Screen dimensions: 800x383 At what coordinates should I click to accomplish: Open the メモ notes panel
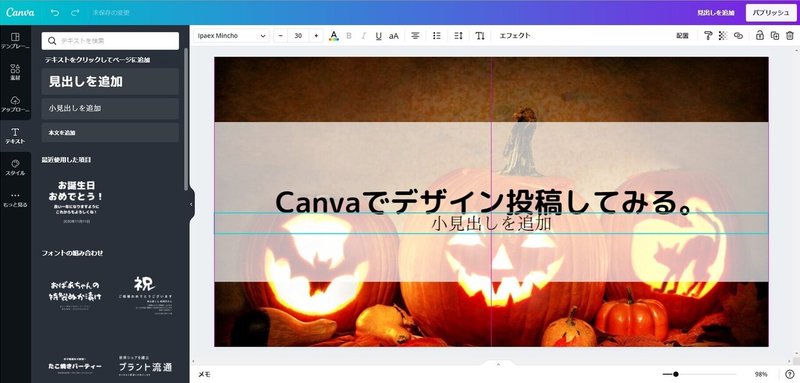(204, 374)
